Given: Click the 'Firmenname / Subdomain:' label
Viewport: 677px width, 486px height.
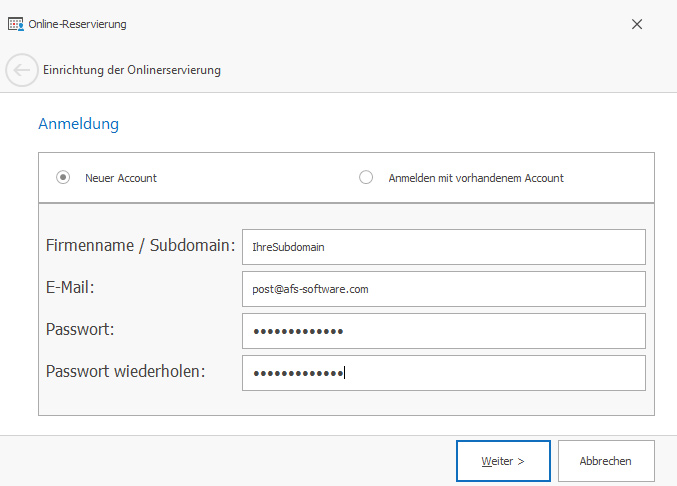Looking at the screenshot, I should point(140,246).
